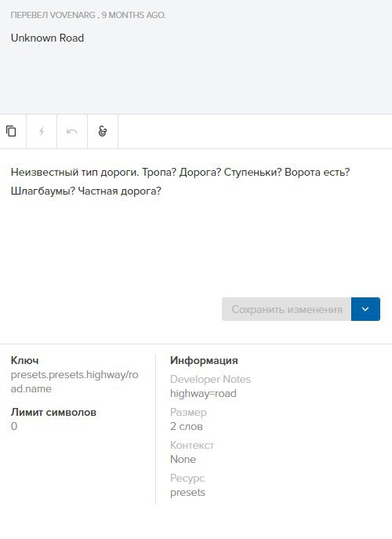Image resolution: width=392 pixels, height=539 pixels.
Task: Click the Developer Notes label
Action: click(211, 379)
